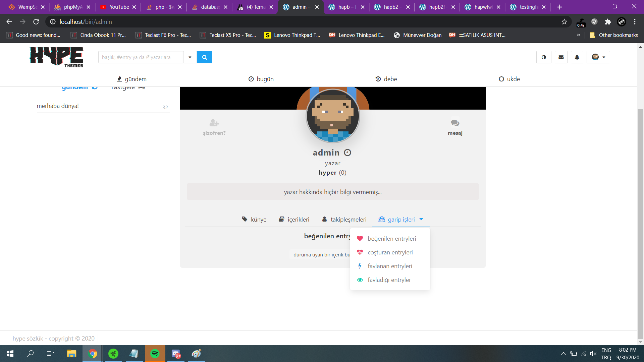Open Windows taskbar search

tap(30, 354)
